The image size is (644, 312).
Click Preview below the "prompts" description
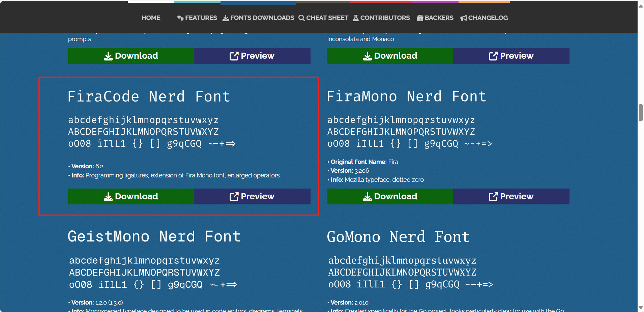tap(252, 56)
